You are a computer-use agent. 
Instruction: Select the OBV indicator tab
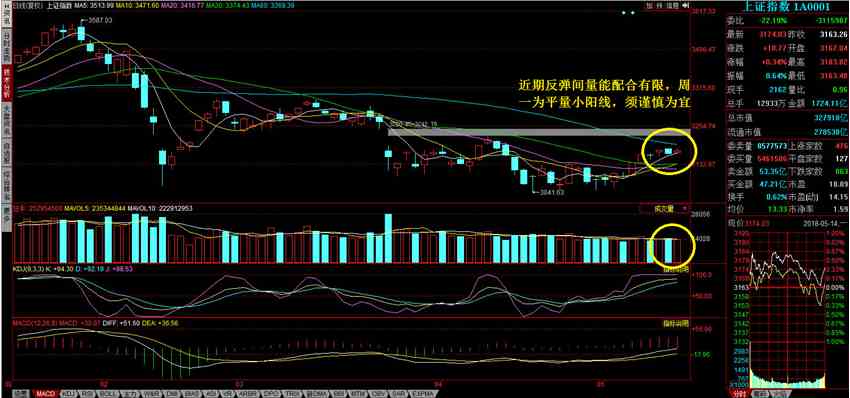click(378, 394)
